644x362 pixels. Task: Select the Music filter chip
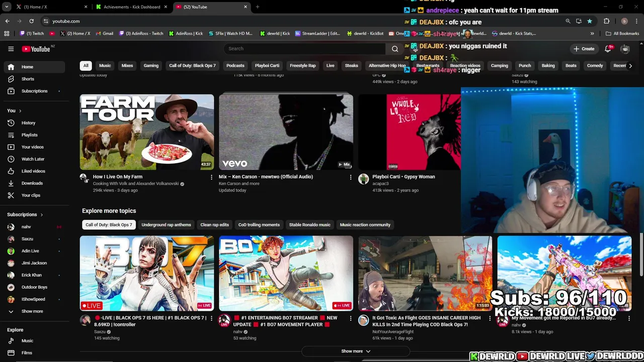pos(105,66)
